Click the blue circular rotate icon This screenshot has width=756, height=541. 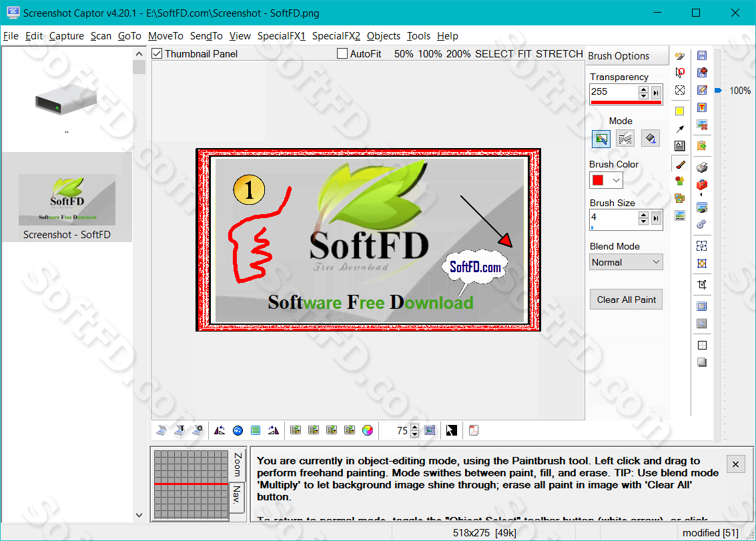(238, 430)
